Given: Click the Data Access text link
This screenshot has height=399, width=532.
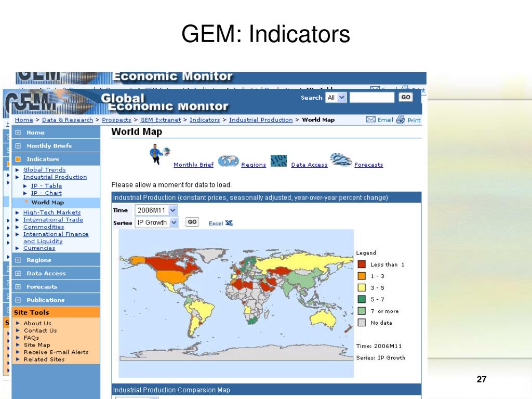Looking at the screenshot, I should 309,165.
